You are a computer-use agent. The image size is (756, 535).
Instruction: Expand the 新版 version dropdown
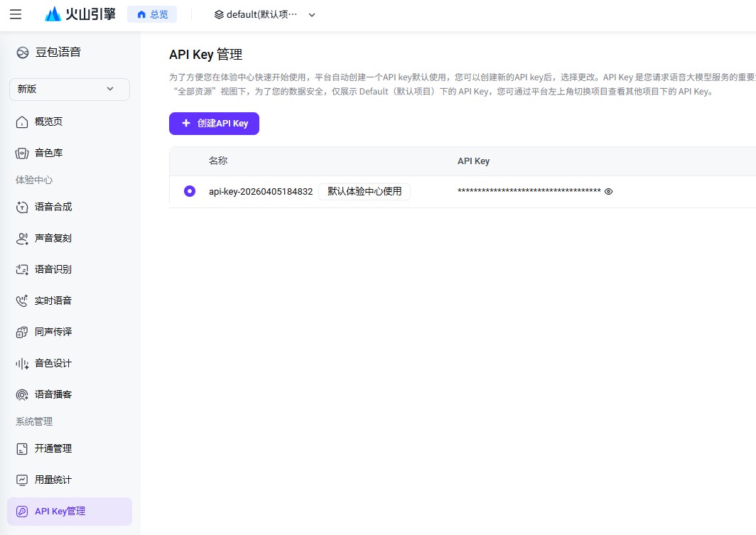[69, 89]
